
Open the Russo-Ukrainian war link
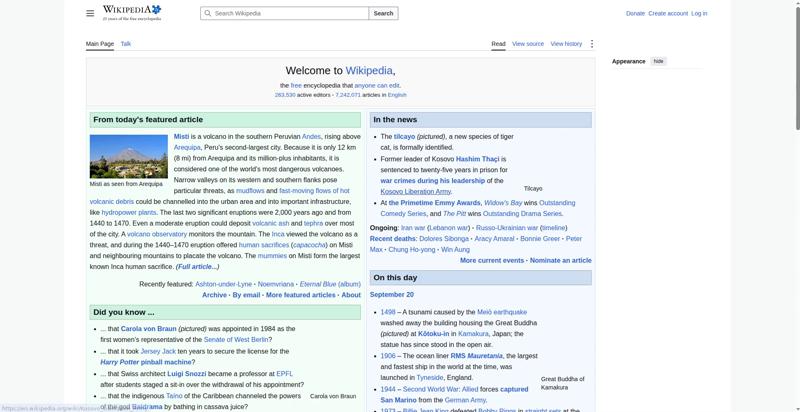pyautogui.click(x=507, y=228)
